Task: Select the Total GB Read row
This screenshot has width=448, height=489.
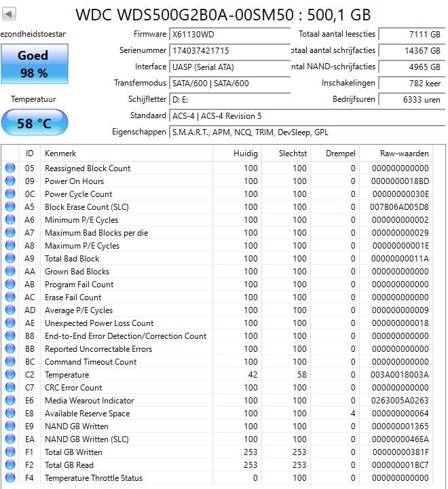Action: (217, 465)
